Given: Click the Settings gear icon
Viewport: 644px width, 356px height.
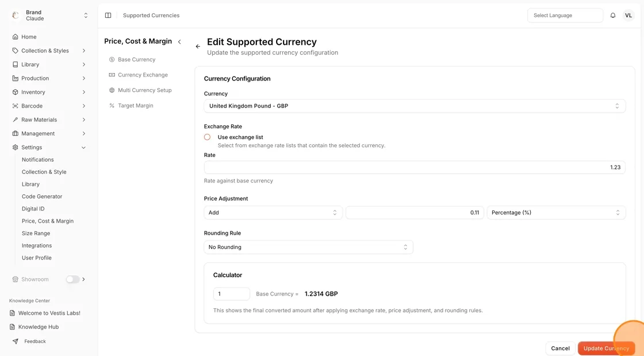Looking at the screenshot, I should (x=15, y=147).
